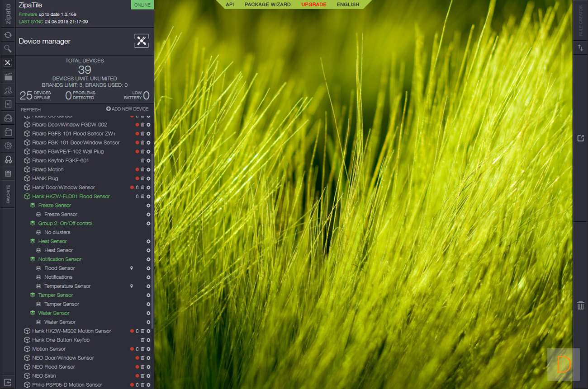Collapse the green Notification Sensor group
Screen dimensions: 588x389
point(33,259)
